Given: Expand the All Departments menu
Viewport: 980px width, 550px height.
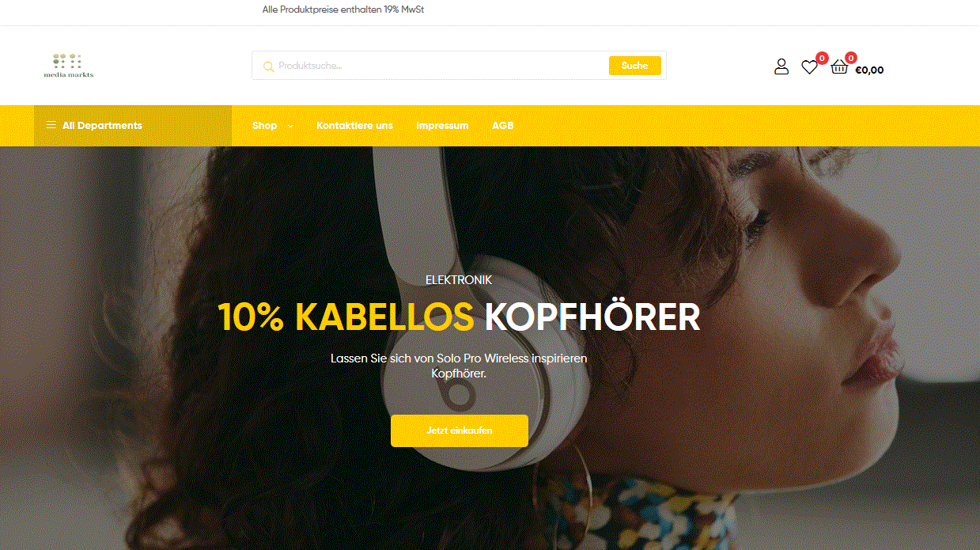Looking at the screenshot, I should pyautogui.click(x=133, y=126).
